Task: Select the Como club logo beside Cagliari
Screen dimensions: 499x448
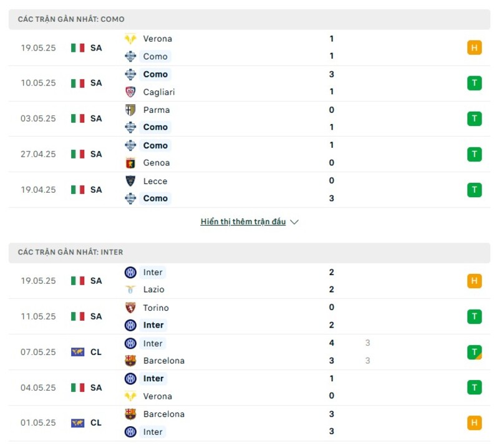Action: click(131, 74)
